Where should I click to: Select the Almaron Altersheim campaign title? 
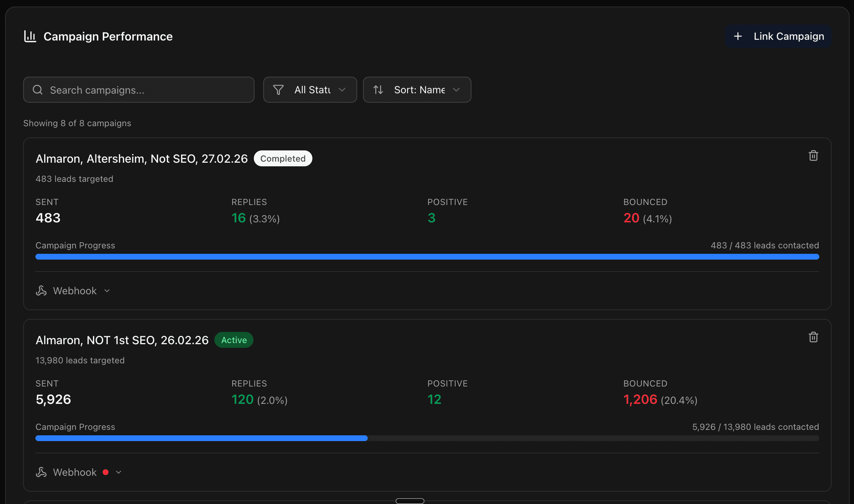click(x=141, y=158)
